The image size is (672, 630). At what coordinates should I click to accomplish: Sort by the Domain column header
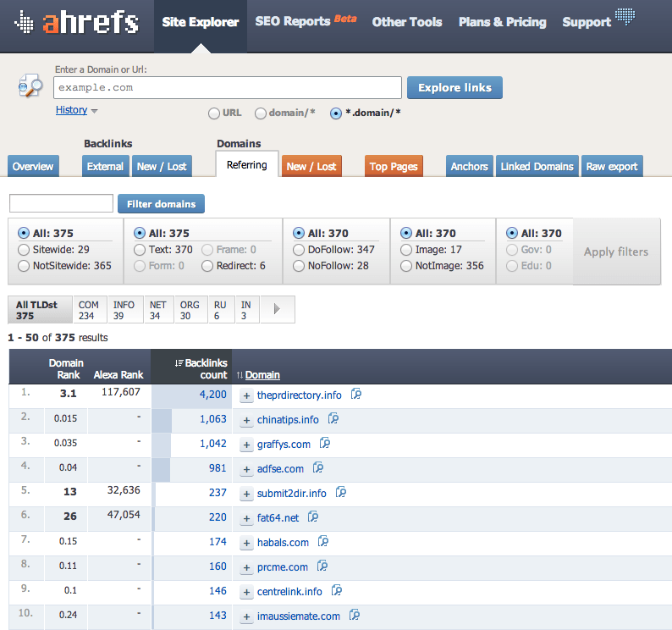click(x=262, y=375)
